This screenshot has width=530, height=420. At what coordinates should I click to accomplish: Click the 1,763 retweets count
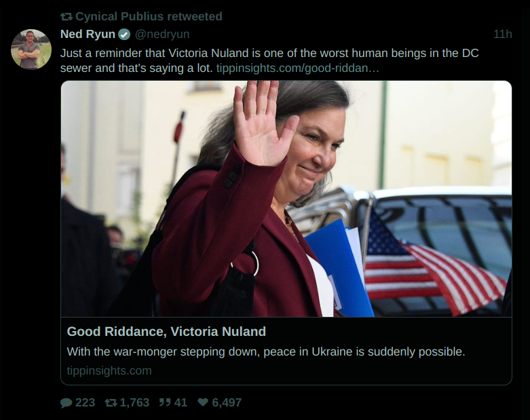point(134,403)
